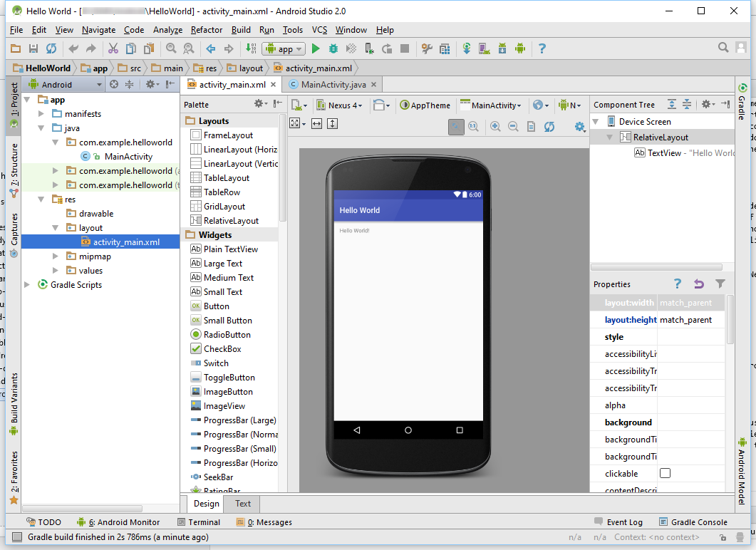Open the Build menu
The height and width of the screenshot is (550, 756).
[x=241, y=30]
